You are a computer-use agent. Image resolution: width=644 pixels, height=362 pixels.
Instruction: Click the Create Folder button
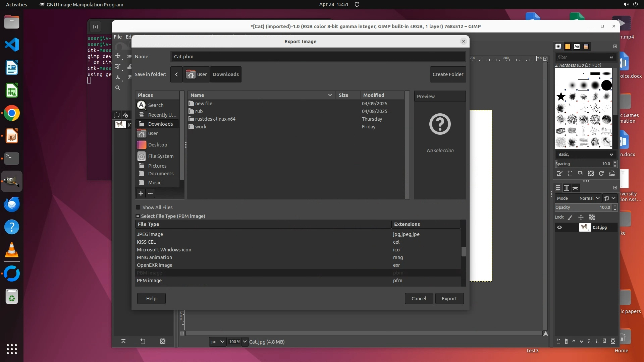click(x=448, y=74)
